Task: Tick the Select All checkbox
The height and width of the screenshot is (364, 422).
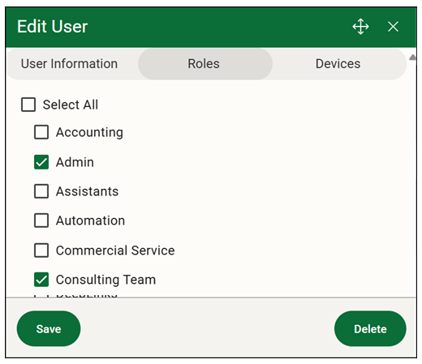Action: click(28, 105)
